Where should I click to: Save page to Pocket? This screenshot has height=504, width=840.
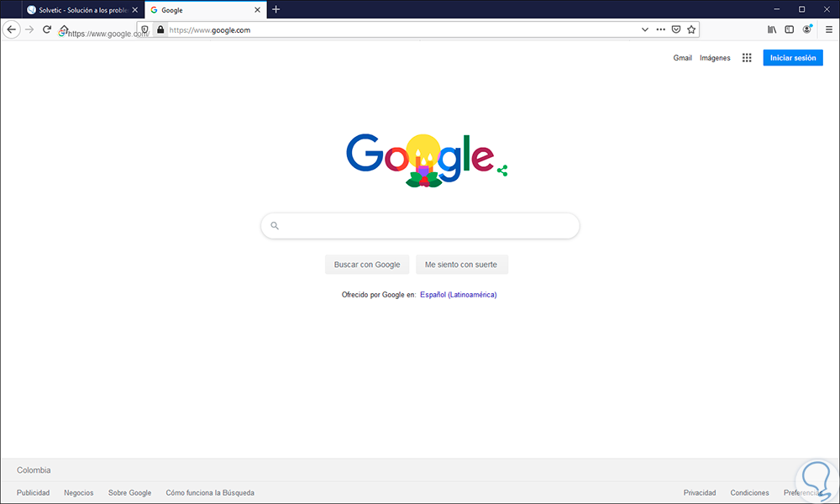676,29
